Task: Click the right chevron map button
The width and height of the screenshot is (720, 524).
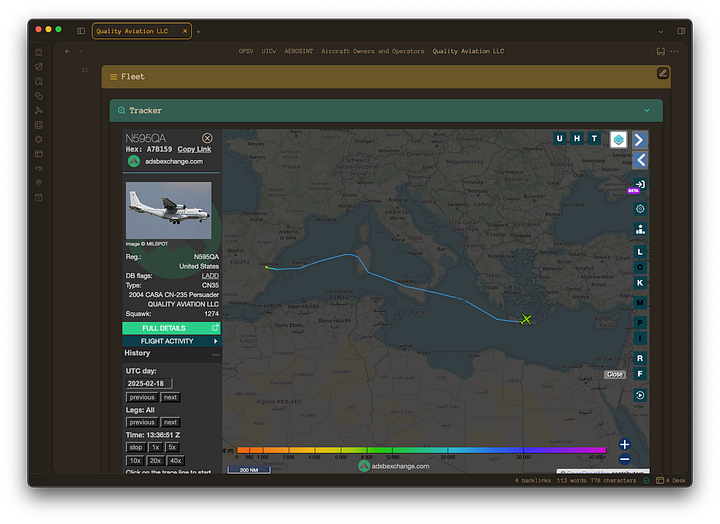Action: point(640,140)
